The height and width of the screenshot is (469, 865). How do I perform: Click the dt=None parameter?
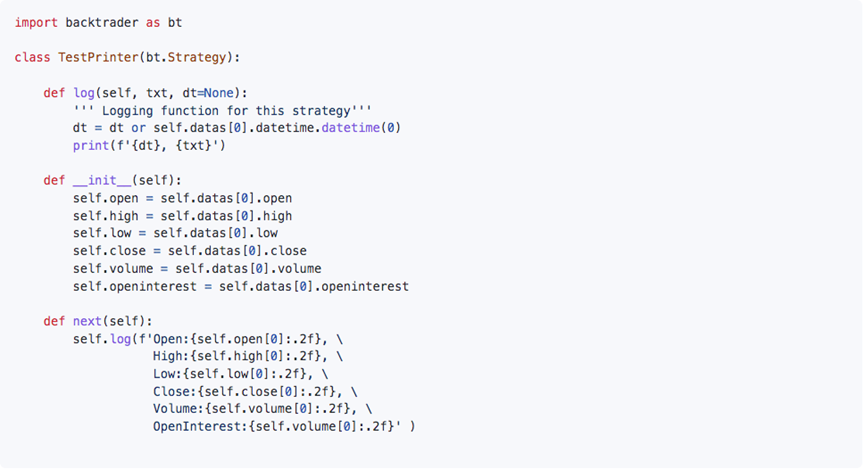pos(208,93)
